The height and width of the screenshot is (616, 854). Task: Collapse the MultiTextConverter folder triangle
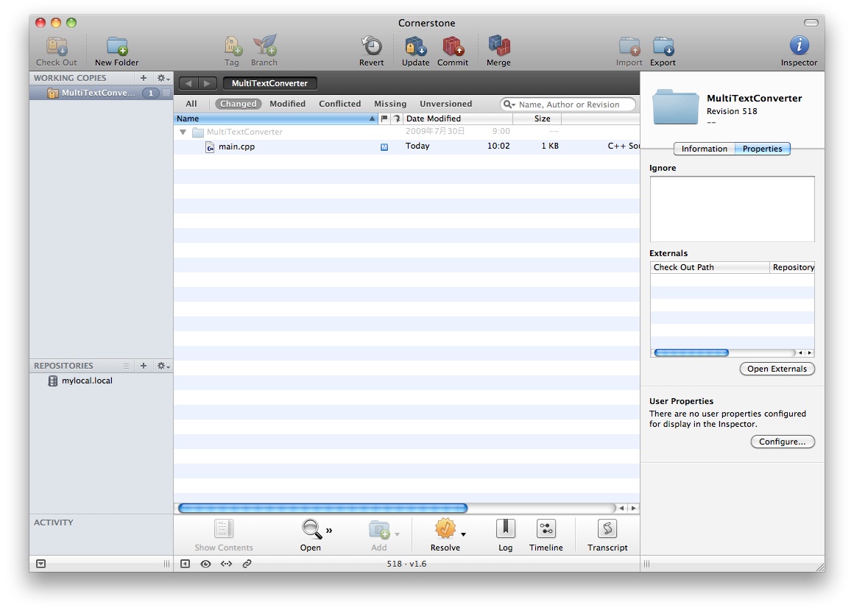click(x=183, y=132)
